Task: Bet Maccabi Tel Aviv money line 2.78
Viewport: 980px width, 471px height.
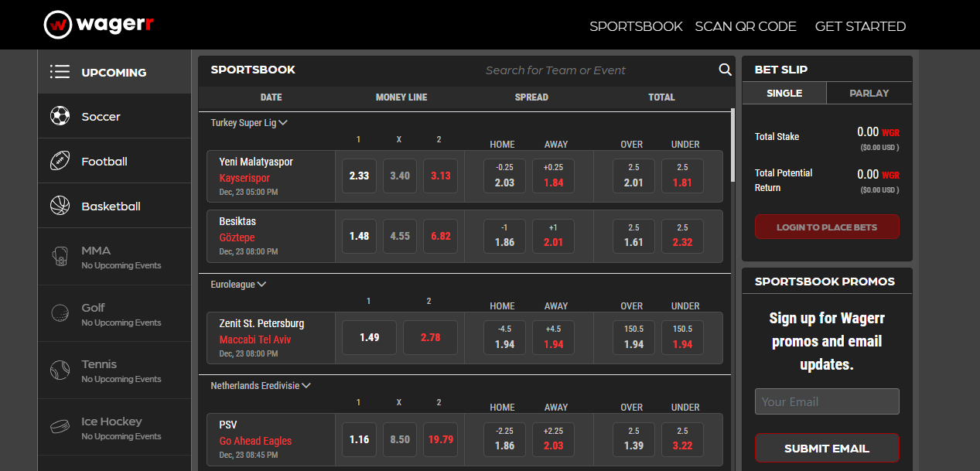Action: click(430, 338)
